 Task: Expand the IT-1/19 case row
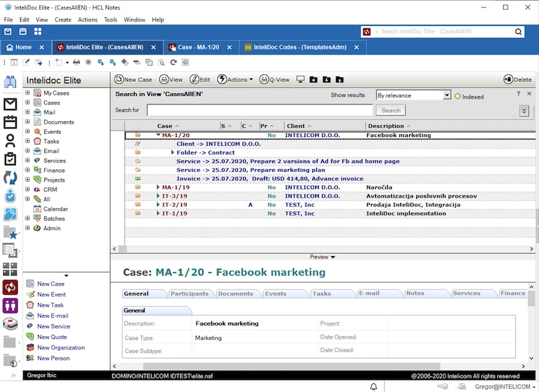pos(158,213)
